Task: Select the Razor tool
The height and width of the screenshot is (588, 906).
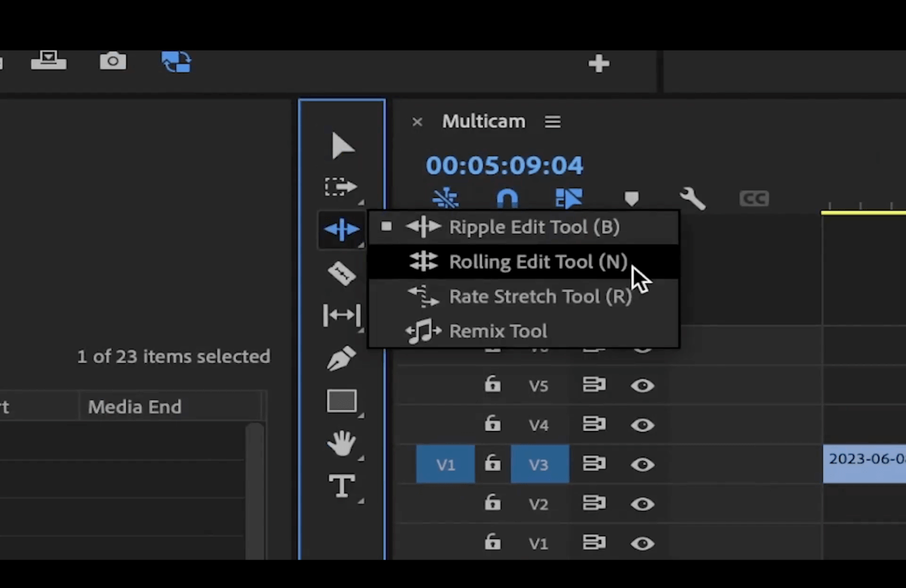Action: [342, 273]
